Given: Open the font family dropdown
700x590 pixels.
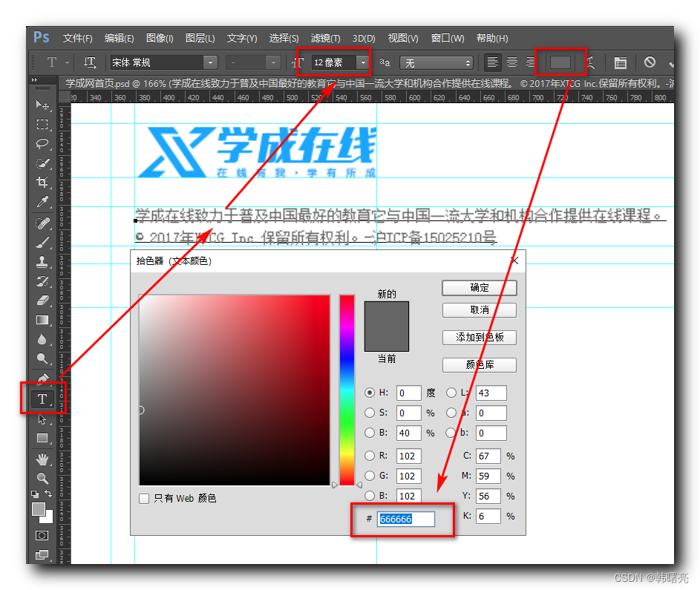Looking at the screenshot, I should coord(210,62).
